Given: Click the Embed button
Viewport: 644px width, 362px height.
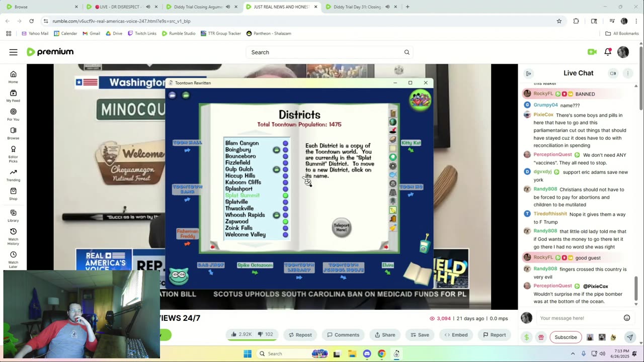Looking at the screenshot, I should [456, 334].
